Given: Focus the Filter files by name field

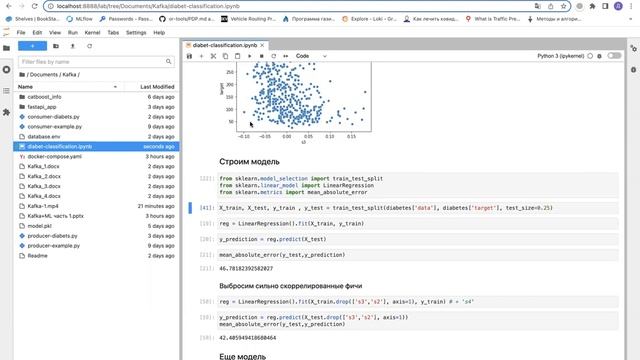Looking at the screenshot, I should (x=96, y=62).
